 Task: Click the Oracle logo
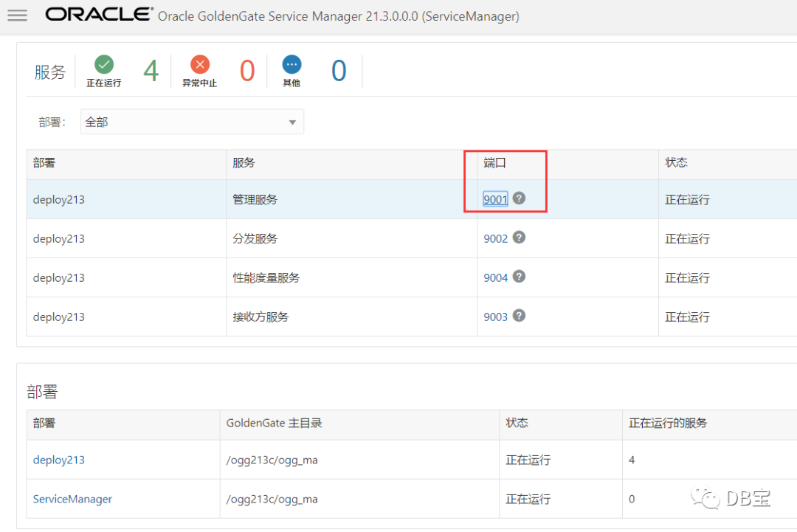tap(99, 14)
